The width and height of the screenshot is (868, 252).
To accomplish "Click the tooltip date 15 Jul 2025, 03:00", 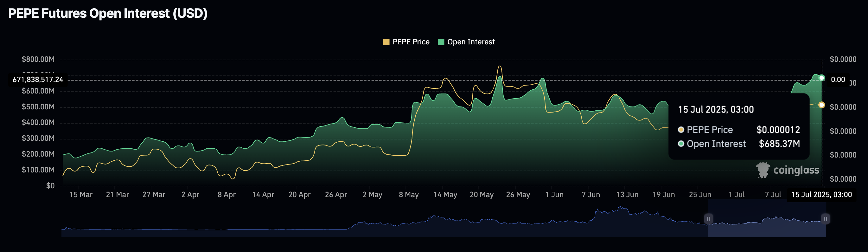I will pos(716,110).
